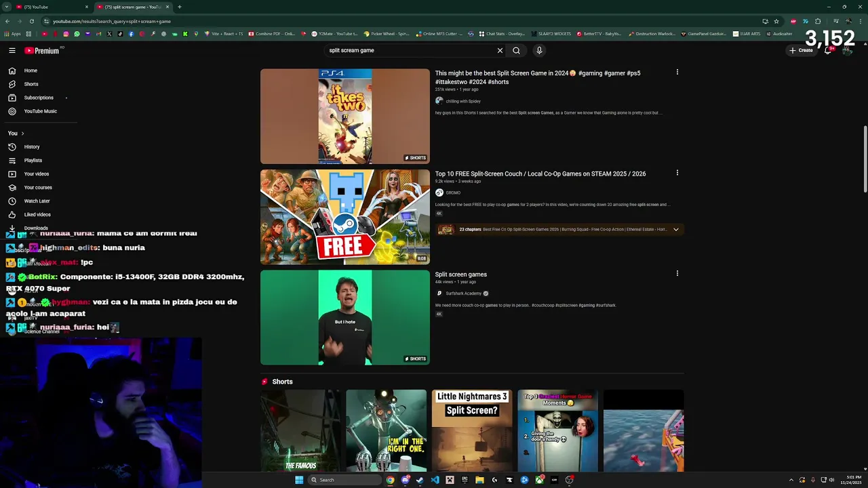Open the 'Vite + React + TS' bookmark
Image resolution: width=868 pixels, height=488 pixels.
pos(223,34)
